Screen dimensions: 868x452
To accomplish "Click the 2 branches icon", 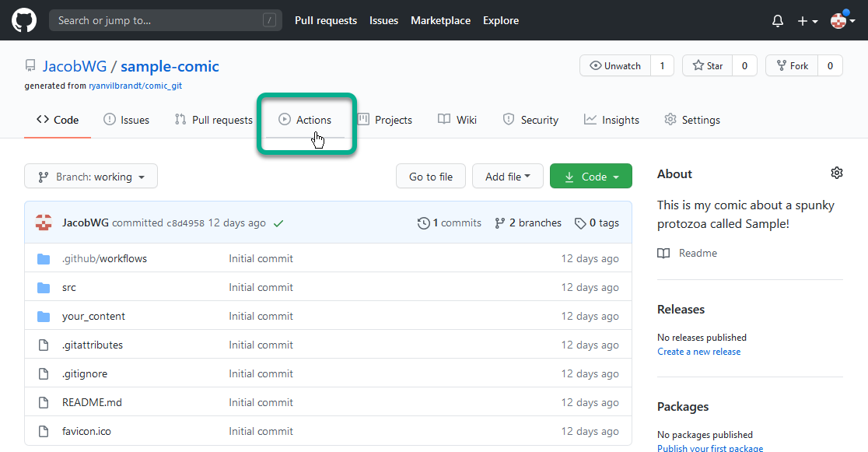I will coord(500,223).
